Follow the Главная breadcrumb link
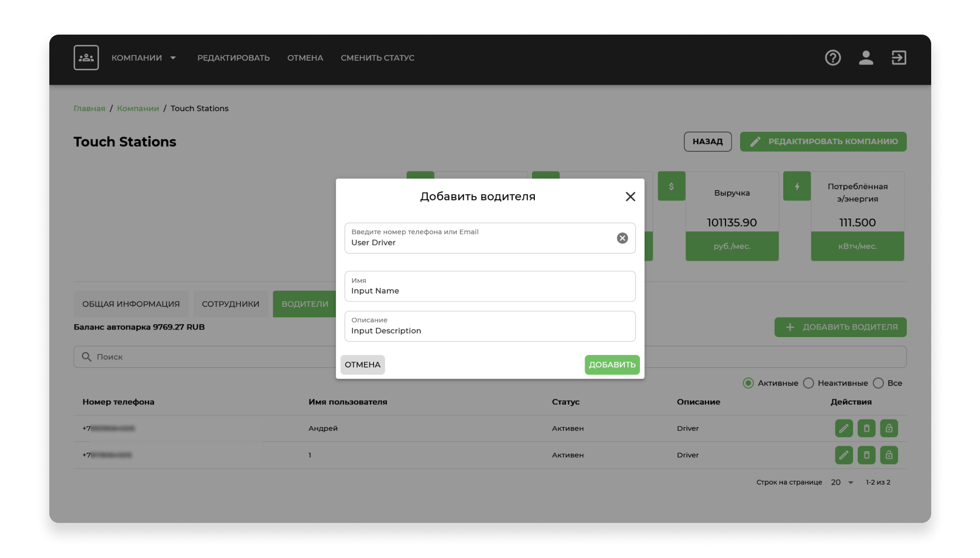 (x=89, y=108)
